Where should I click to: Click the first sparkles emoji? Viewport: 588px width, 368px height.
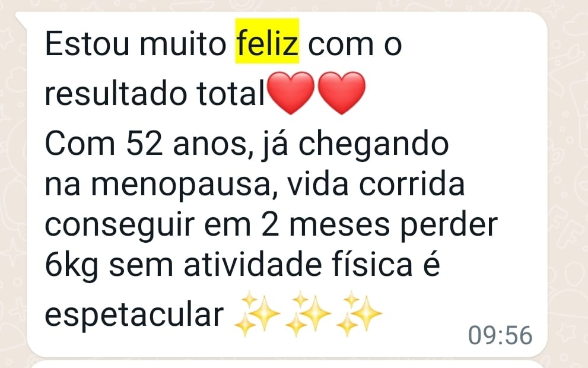click(x=256, y=315)
